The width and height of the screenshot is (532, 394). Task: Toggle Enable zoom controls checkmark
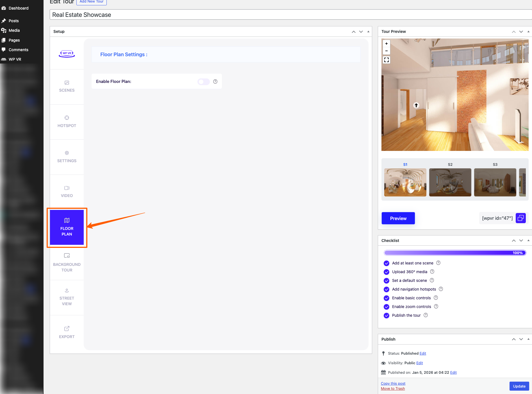pyautogui.click(x=387, y=307)
